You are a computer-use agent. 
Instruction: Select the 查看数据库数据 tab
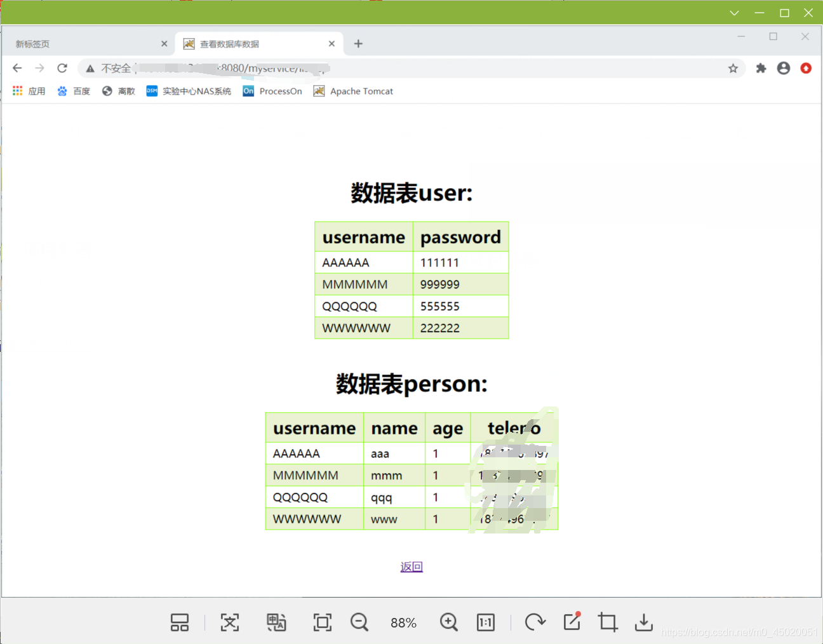[259, 44]
